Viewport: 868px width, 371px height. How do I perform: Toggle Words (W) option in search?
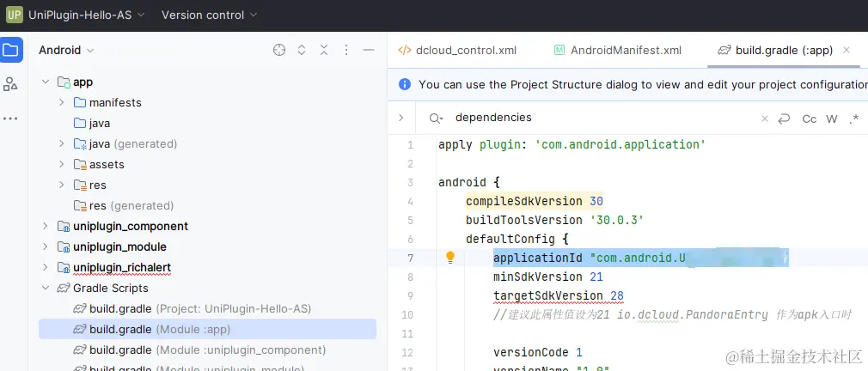click(x=831, y=119)
